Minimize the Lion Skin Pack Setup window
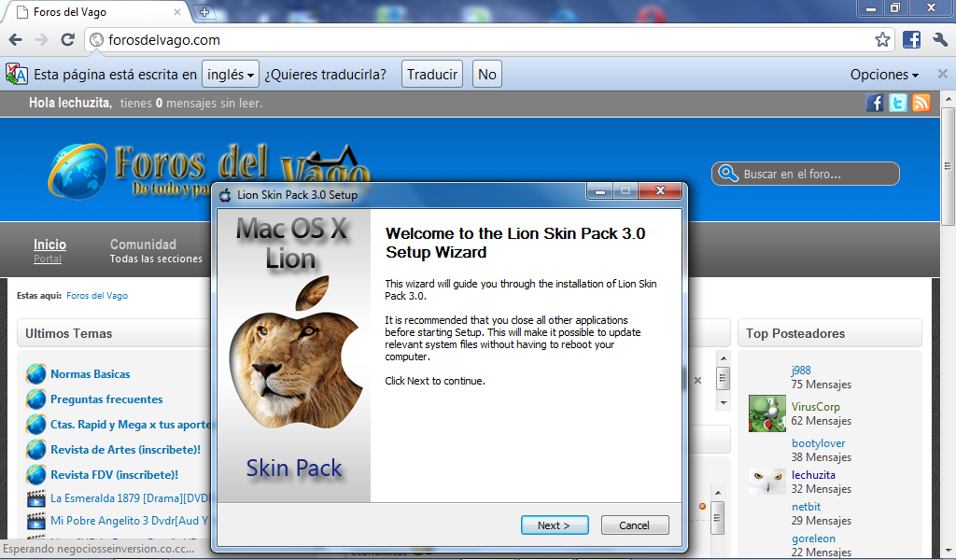 [x=600, y=190]
